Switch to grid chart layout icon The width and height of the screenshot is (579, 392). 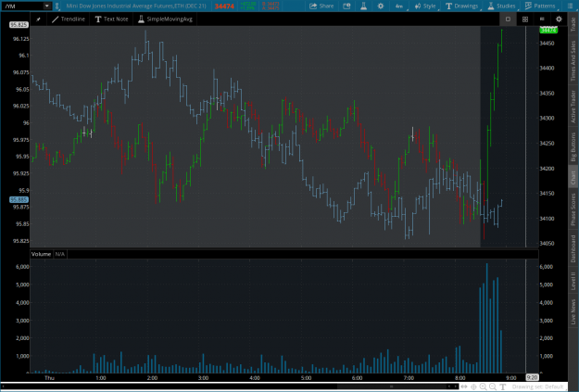click(x=525, y=19)
